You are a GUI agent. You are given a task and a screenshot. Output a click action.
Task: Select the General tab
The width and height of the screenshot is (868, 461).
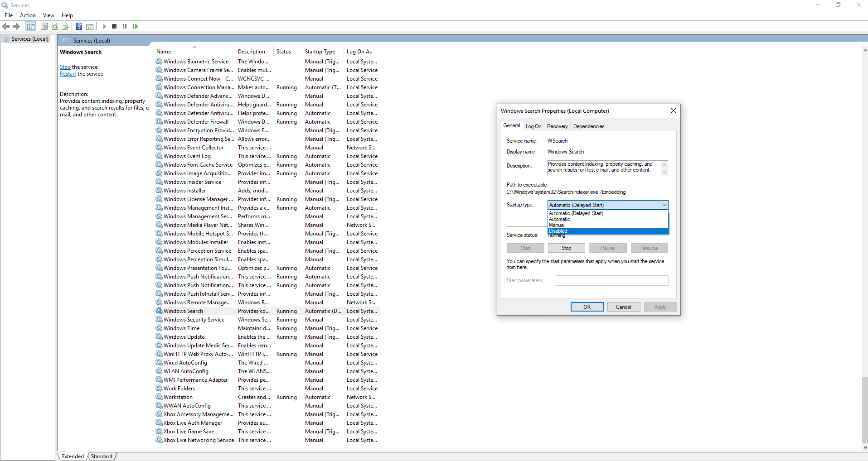coord(512,125)
